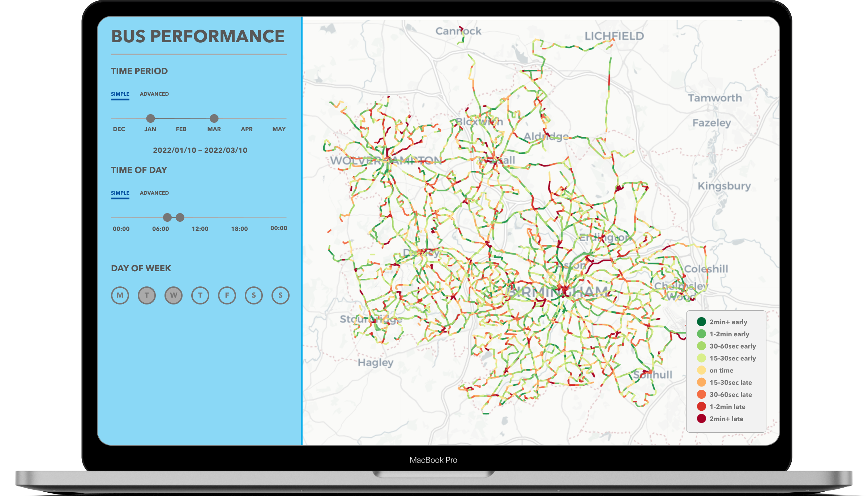Disable the Wednesday day filter

tap(173, 295)
